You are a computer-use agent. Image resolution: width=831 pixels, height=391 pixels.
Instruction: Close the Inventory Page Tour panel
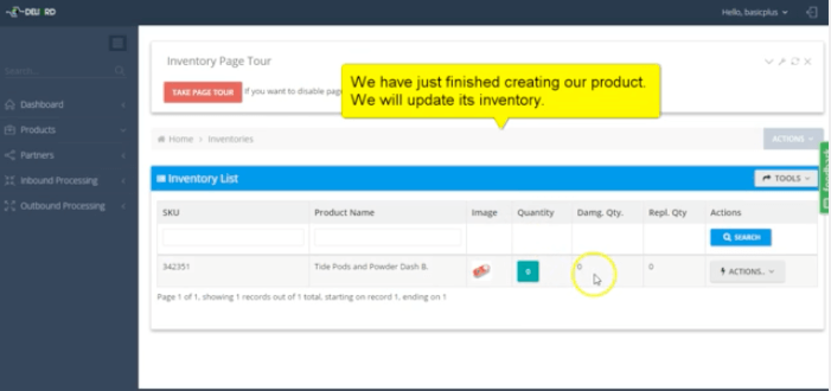(x=808, y=61)
